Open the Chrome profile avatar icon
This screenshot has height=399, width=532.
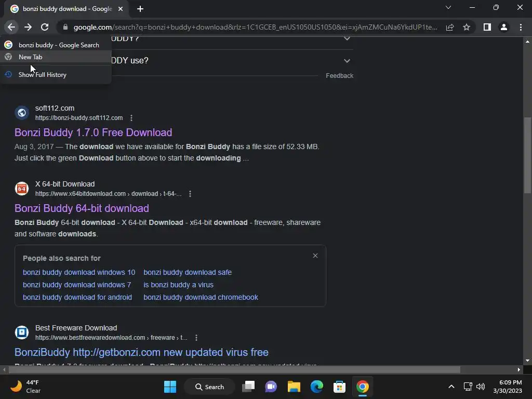click(504, 27)
